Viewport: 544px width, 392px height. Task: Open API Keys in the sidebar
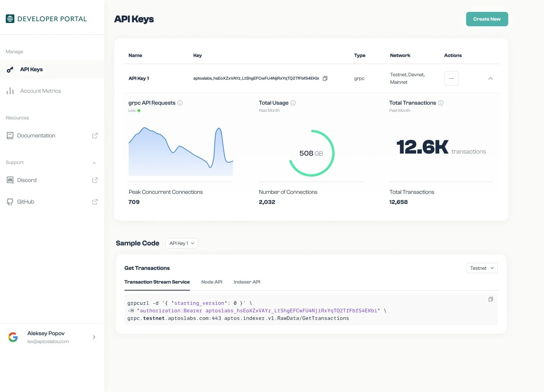(52, 69)
